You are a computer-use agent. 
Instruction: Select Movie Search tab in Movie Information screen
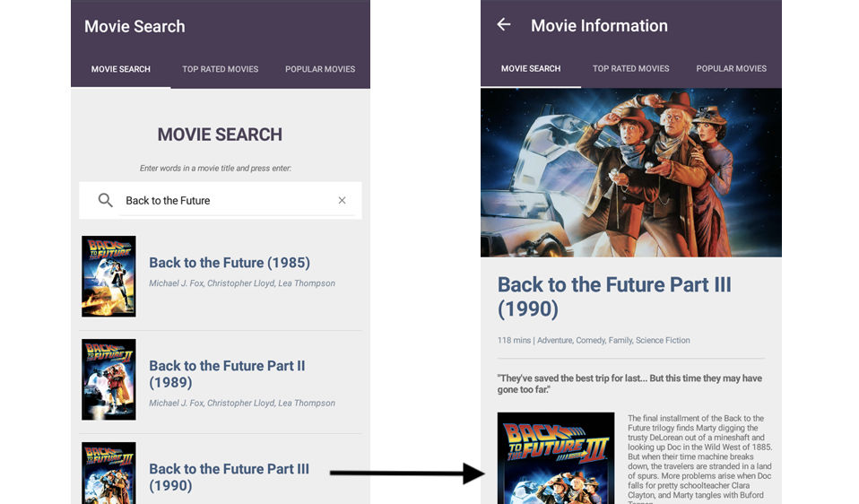(530, 68)
